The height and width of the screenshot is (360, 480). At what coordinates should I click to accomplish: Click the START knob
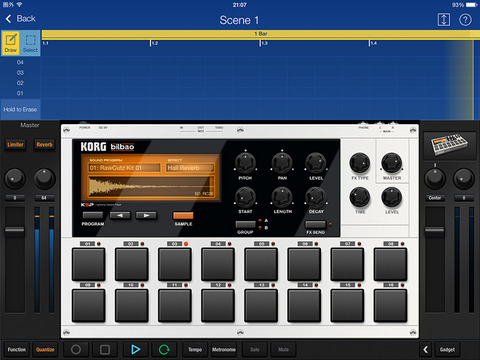246,197
